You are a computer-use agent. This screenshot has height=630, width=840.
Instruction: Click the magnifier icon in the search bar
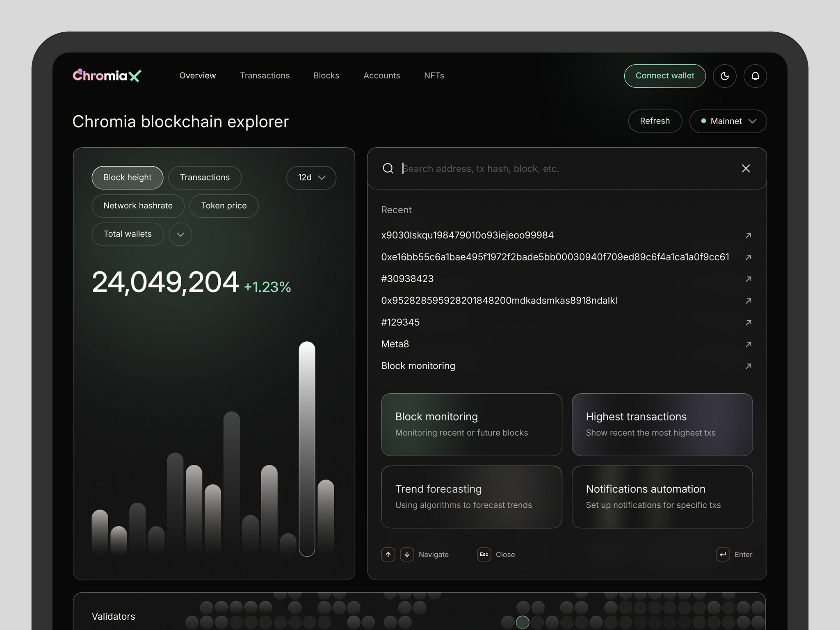tap(388, 168)
